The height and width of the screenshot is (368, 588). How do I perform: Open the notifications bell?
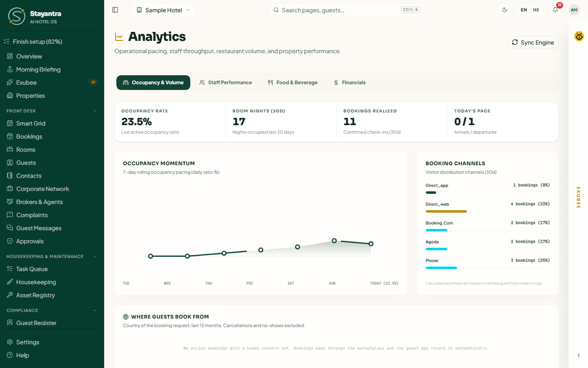tap(555, 10)
